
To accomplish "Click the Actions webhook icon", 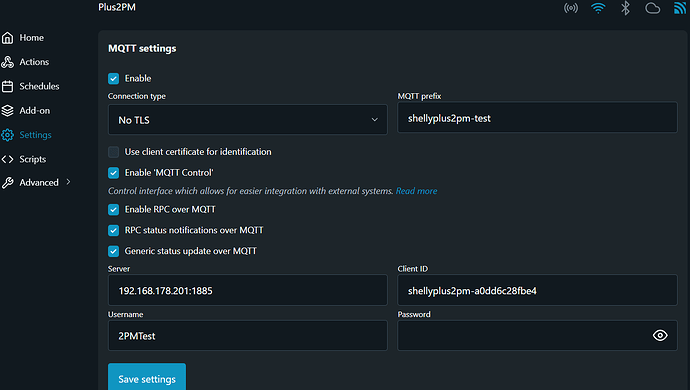I will [7, 62].
